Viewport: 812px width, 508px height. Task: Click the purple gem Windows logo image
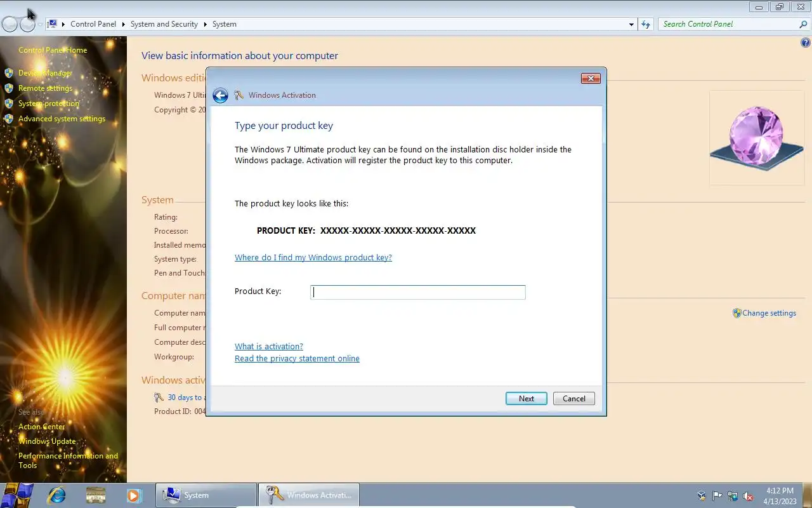pyautogui.click(x=756, y=138)
